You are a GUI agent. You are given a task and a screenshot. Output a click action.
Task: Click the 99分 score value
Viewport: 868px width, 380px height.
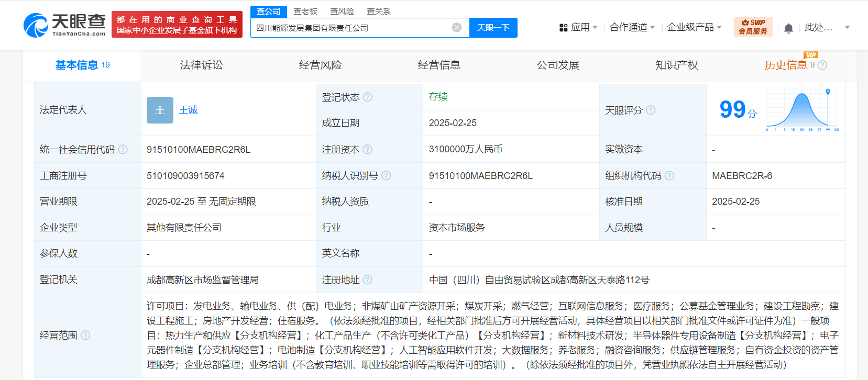pyautogui.click(x=738, y=109)
